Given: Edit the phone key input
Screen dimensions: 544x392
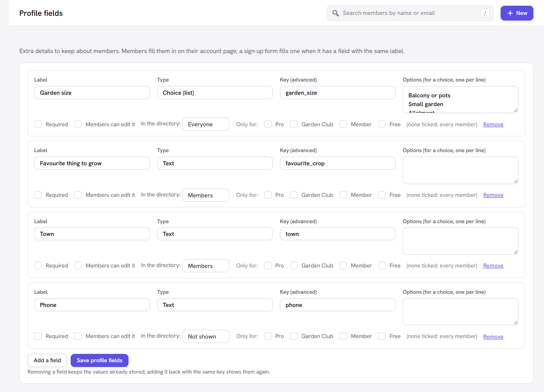Looking at the screenshot, I should click(338, 305).
